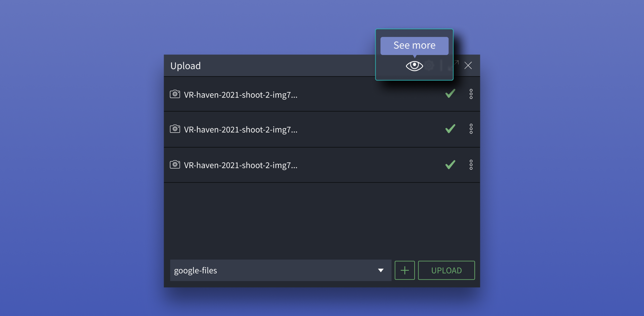The width and height of the screenshot is (644, 316).
Task: Click the Upload dialog title text
Action: pyautogui.click(x=185, y=66)
